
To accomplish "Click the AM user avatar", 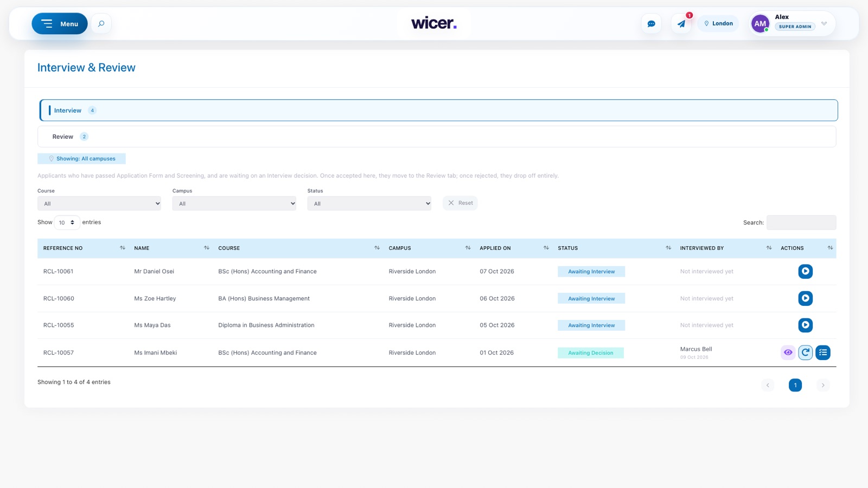I will (x=760, y=24).
